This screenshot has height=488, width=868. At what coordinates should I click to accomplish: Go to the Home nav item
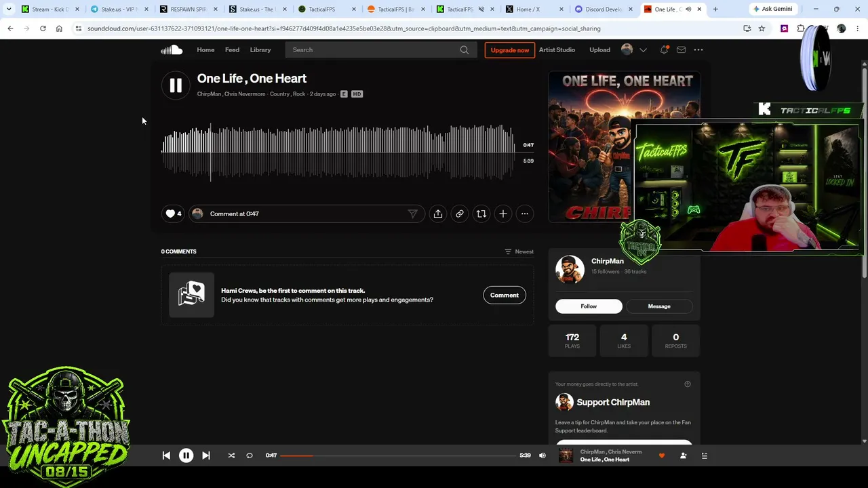[205, 49]
